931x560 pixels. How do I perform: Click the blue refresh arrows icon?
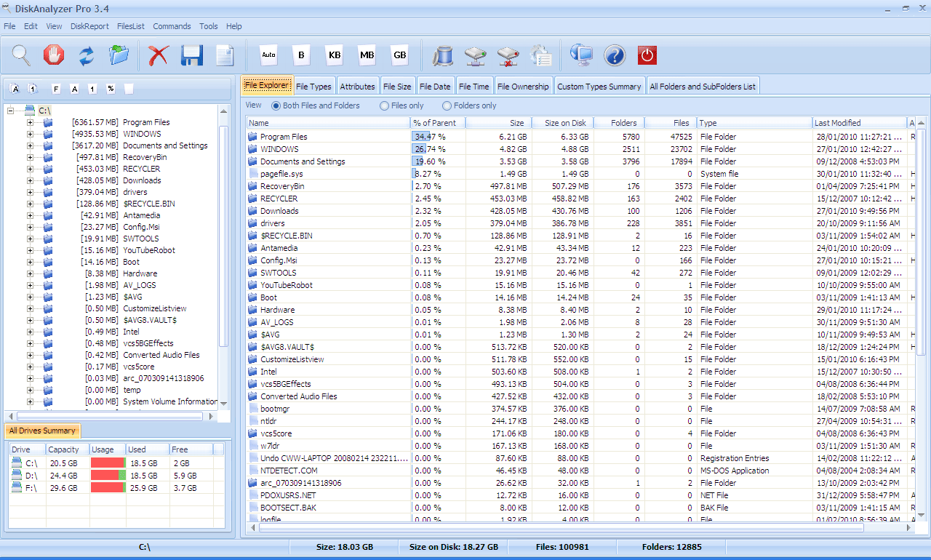click(87, 55)
